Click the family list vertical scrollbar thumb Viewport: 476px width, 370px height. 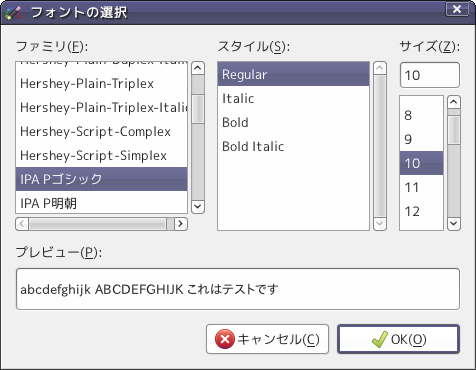tap(198, 109)
